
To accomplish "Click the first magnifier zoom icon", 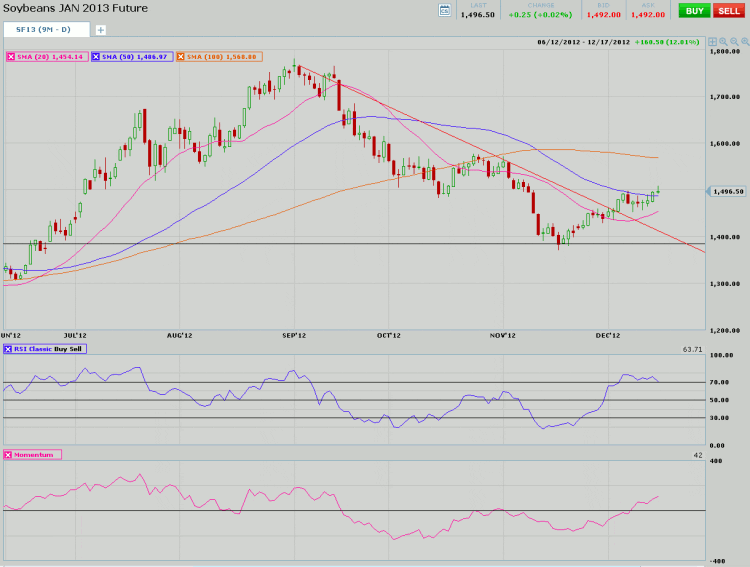I will (x=722, y=42).
